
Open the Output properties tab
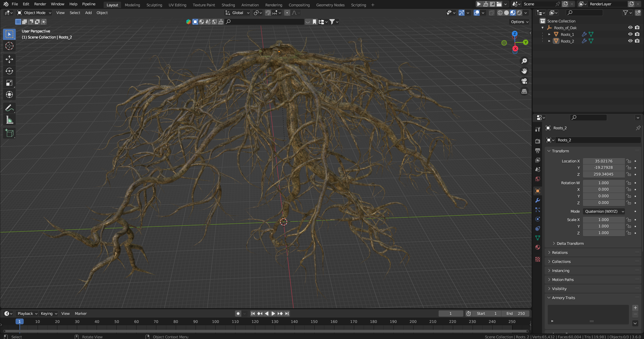(538, 151)
